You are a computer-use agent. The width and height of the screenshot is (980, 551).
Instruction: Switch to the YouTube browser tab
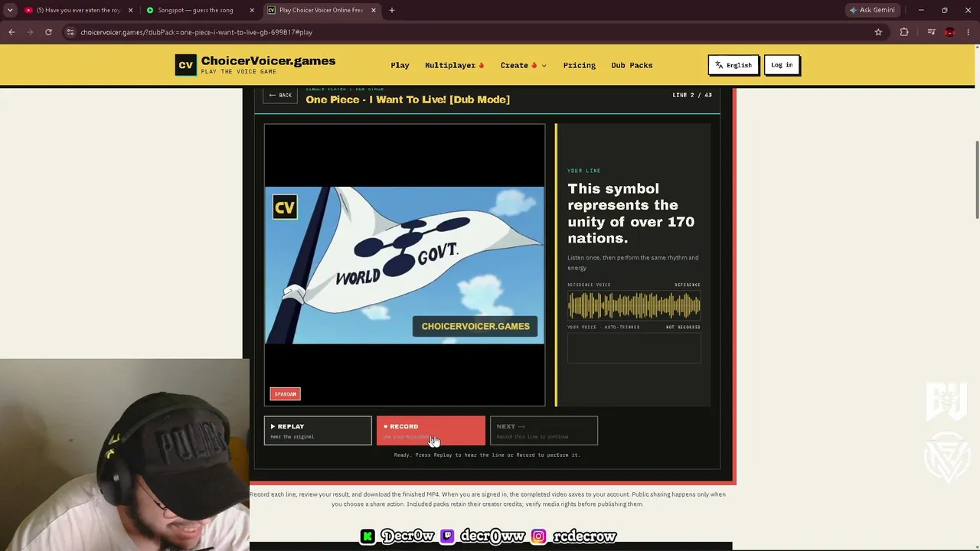[x=78, y=10]
